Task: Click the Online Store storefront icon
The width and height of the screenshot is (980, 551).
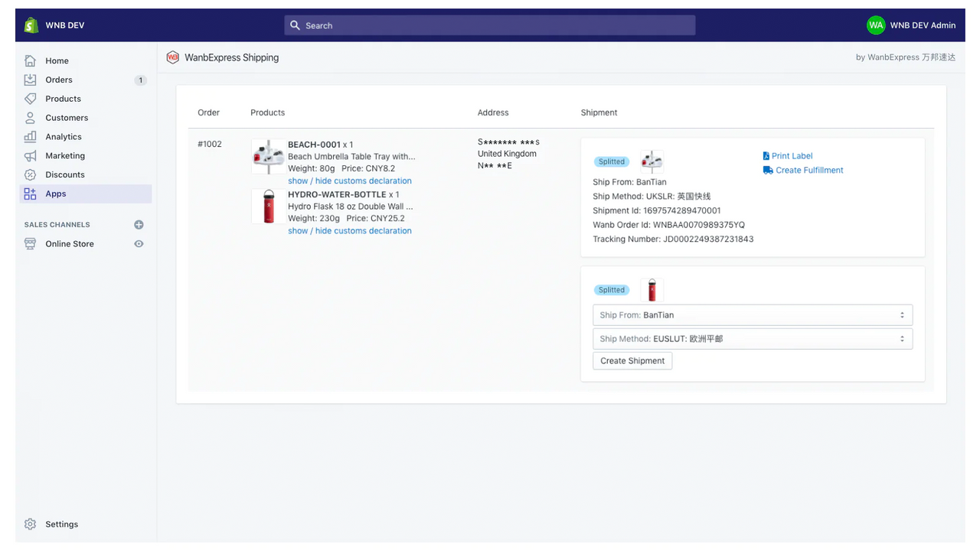Action: (30, 243)
